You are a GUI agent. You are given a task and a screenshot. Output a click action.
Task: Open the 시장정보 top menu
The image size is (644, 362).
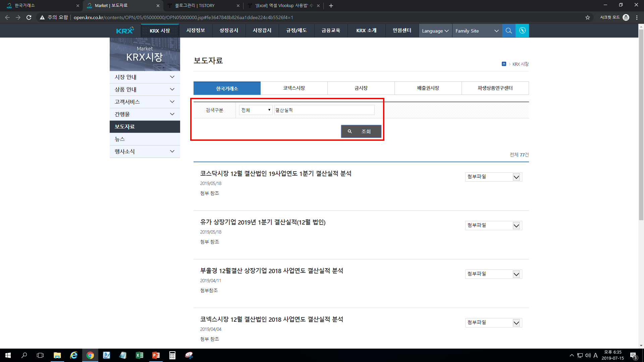pyautogui.click(x=196, y=31)
